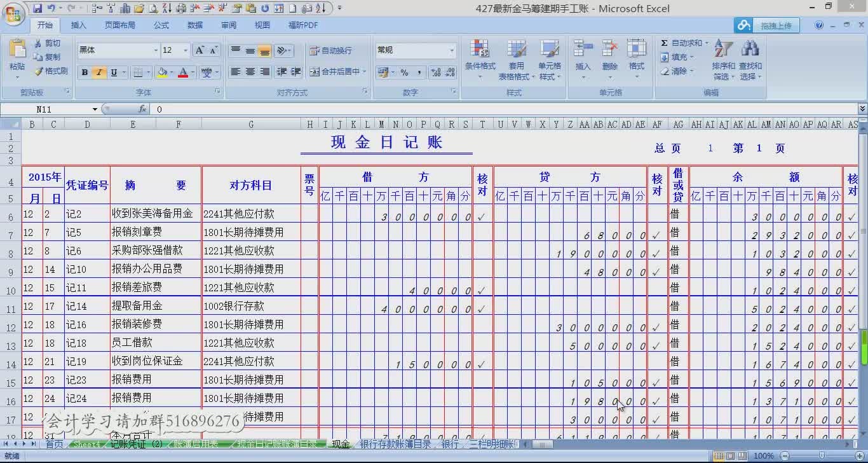Image resolution: width=868 pixels, height=463 pixels.
Task: Toggle italic formatting
Action: (x=99, y=73)
